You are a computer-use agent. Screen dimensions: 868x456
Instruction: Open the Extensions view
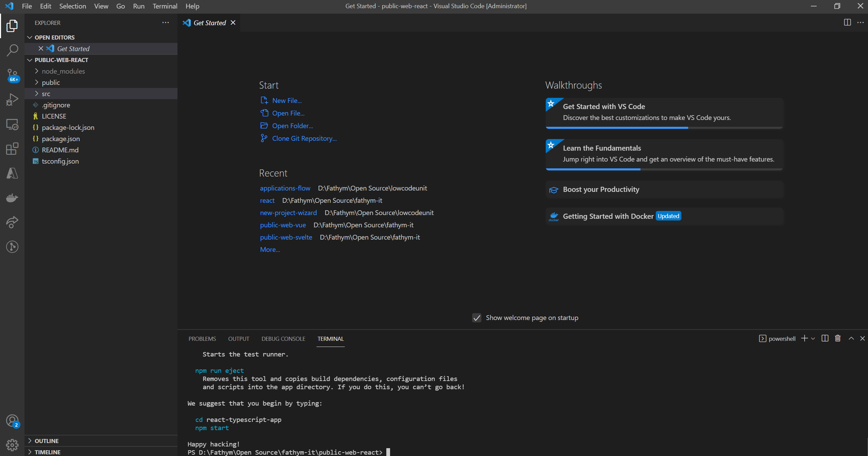(x=12, y=149)
